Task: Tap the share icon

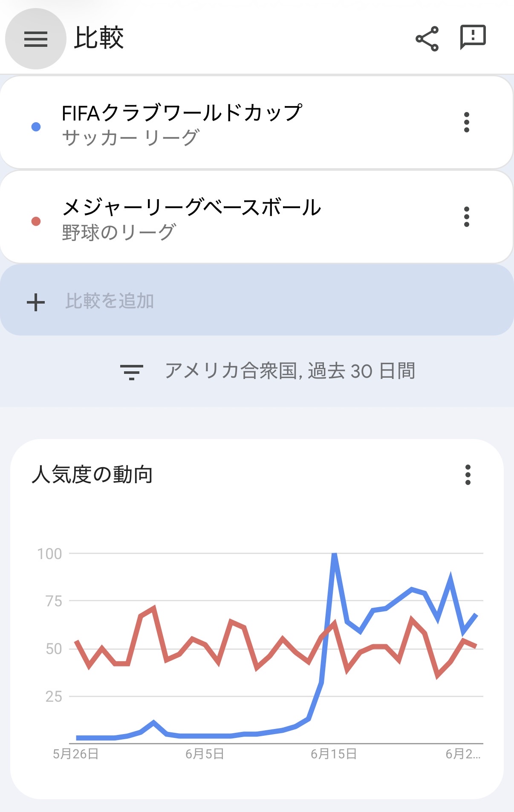Action: point(427,39)
